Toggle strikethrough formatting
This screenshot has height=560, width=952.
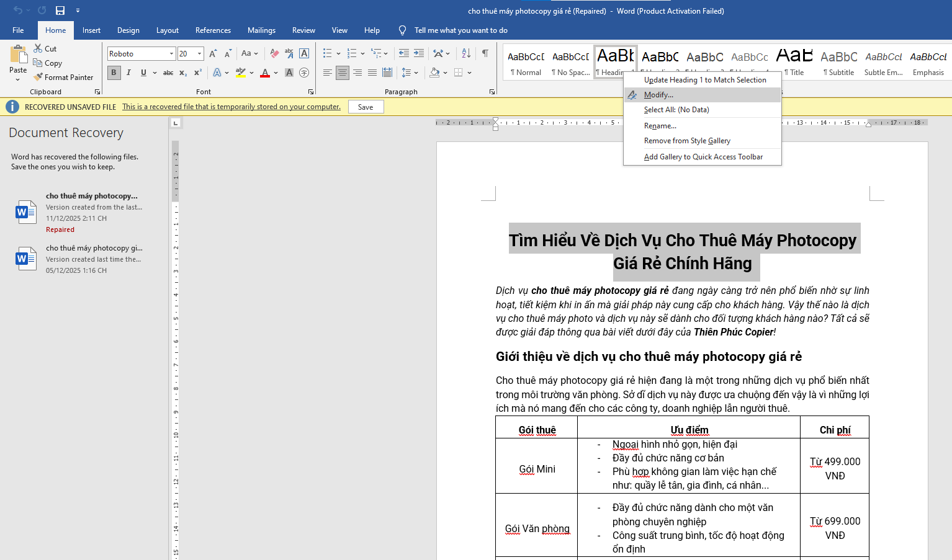168,73
